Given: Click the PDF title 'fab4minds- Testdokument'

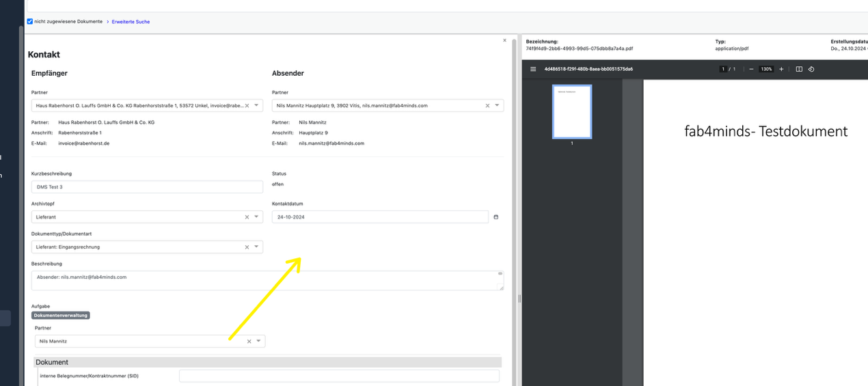Looking at the screenshot, I should (765, 131).
